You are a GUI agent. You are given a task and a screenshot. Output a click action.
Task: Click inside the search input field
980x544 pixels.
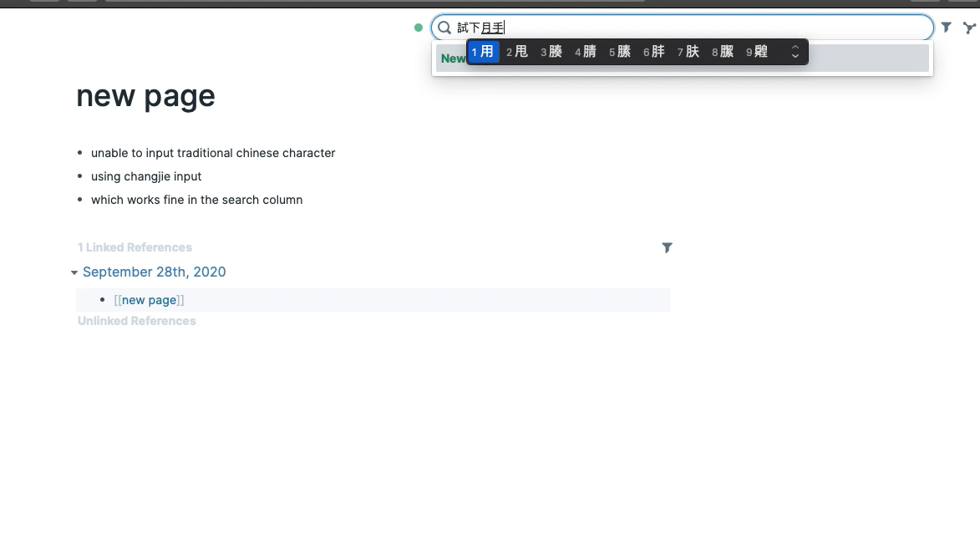click(x=683, y=28)
